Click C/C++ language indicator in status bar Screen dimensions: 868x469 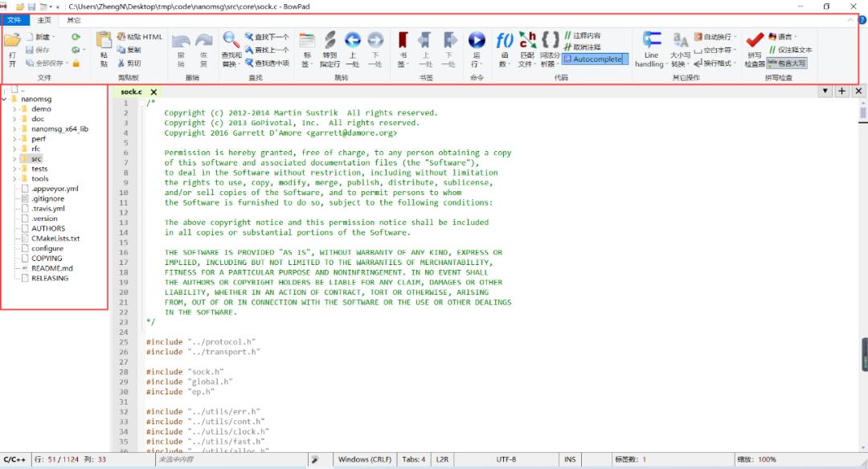[14, 459]
